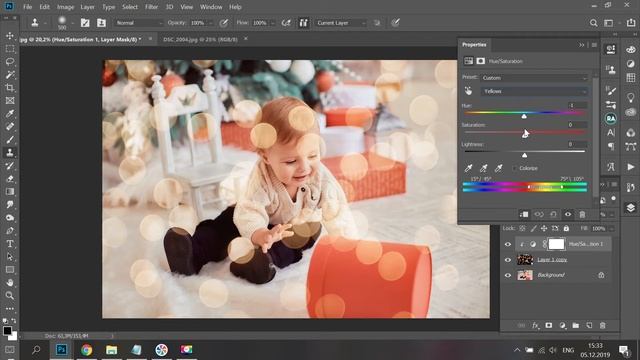Toggle lock all for layer

click(x=566, y=229)
